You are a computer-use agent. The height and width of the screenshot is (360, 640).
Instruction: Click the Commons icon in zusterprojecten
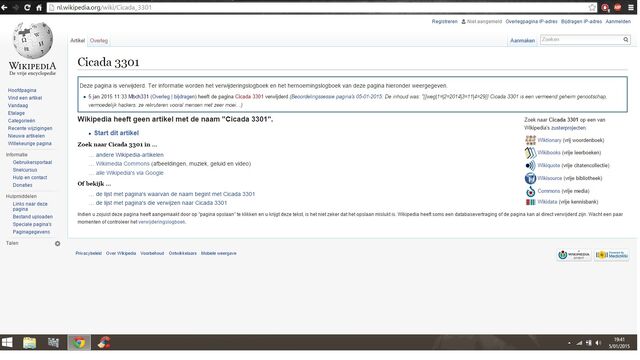point(530,191)
